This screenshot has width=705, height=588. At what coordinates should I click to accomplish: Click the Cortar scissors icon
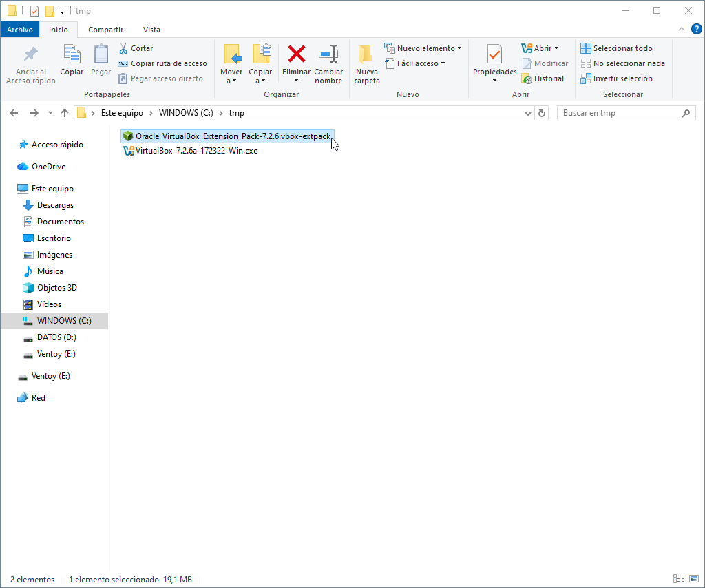click(124, 48)
